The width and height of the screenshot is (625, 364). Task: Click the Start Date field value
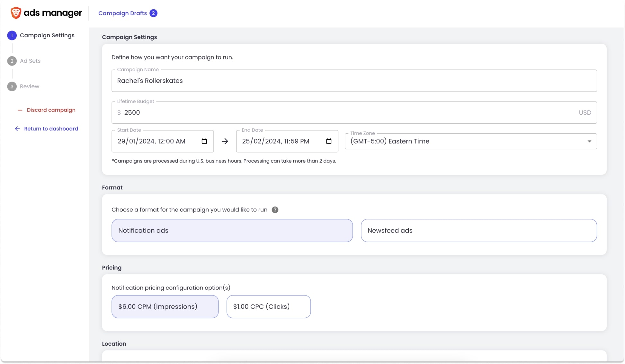[x=151, y=141]
